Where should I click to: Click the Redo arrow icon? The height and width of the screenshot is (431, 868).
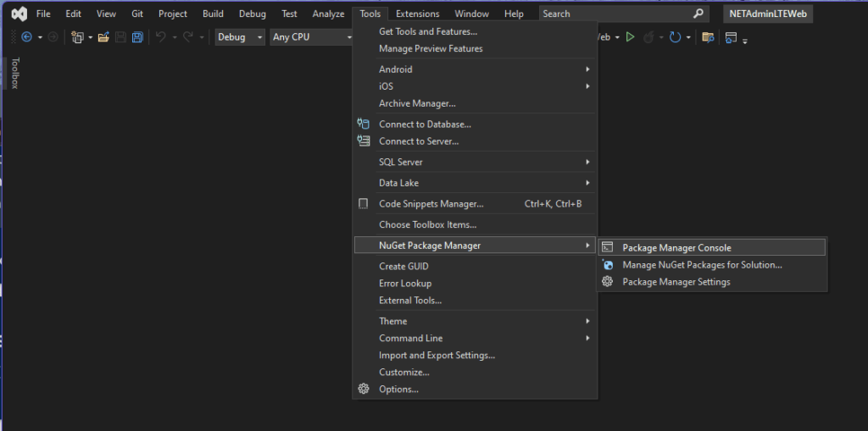click(188, 37)
